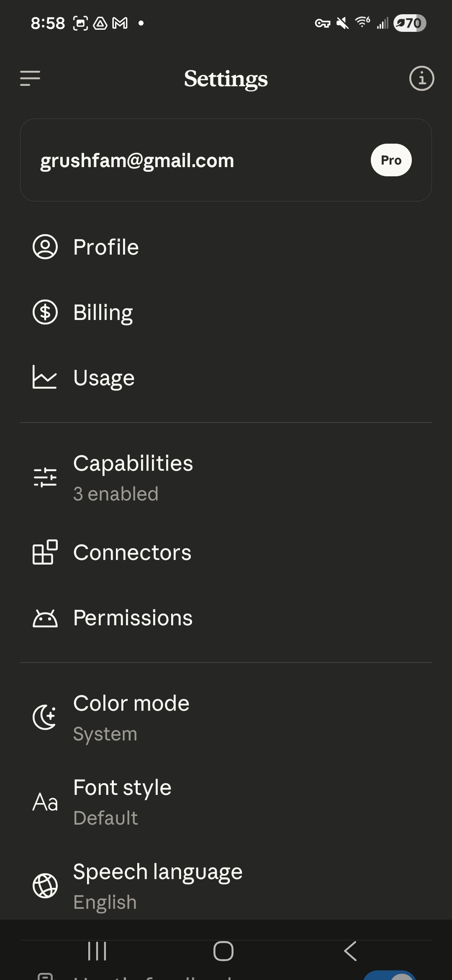This screenshot has height=980, width=452.
Task: Tap the Profile person icon
Action: tap(45, 247)
